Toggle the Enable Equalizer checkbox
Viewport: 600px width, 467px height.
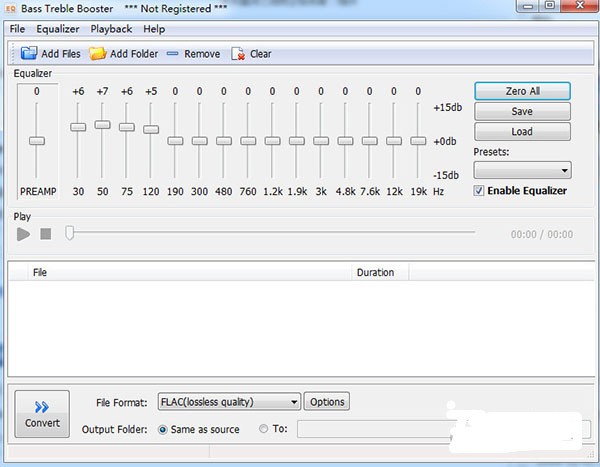(479, 191)
